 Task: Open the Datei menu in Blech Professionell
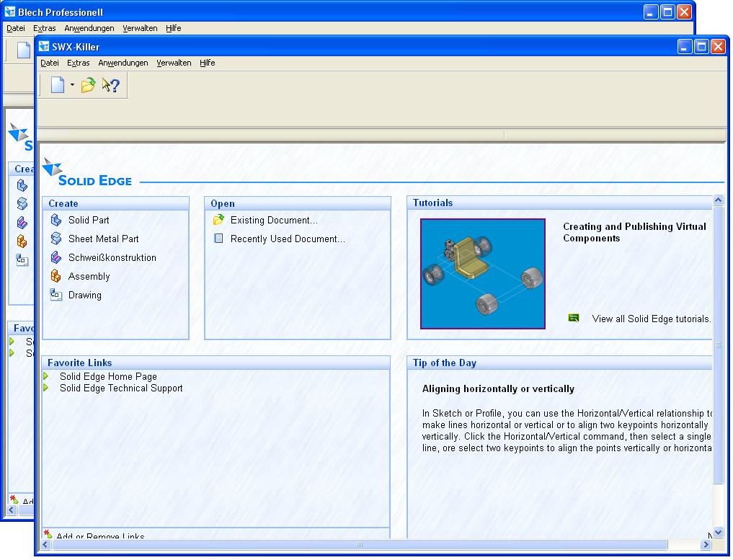[15, 28]
